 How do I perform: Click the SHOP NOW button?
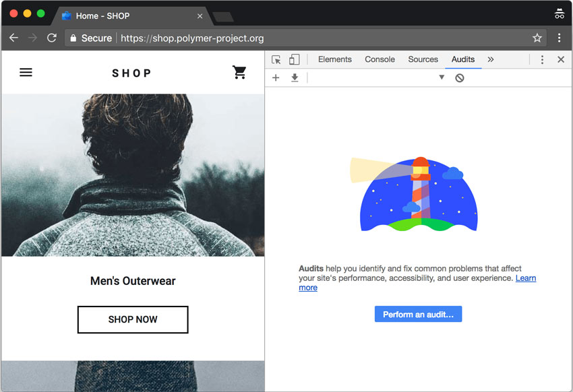pos(133,319)
